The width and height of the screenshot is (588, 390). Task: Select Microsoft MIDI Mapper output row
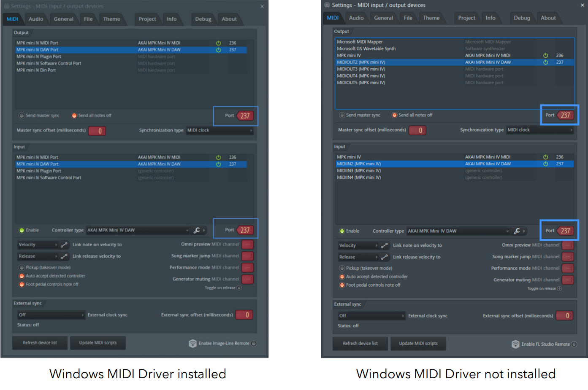click(x=455, y=42)
